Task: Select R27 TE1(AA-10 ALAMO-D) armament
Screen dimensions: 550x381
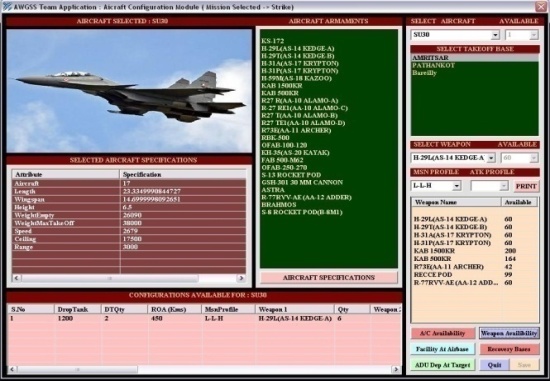Action: [x=303, y=123]
